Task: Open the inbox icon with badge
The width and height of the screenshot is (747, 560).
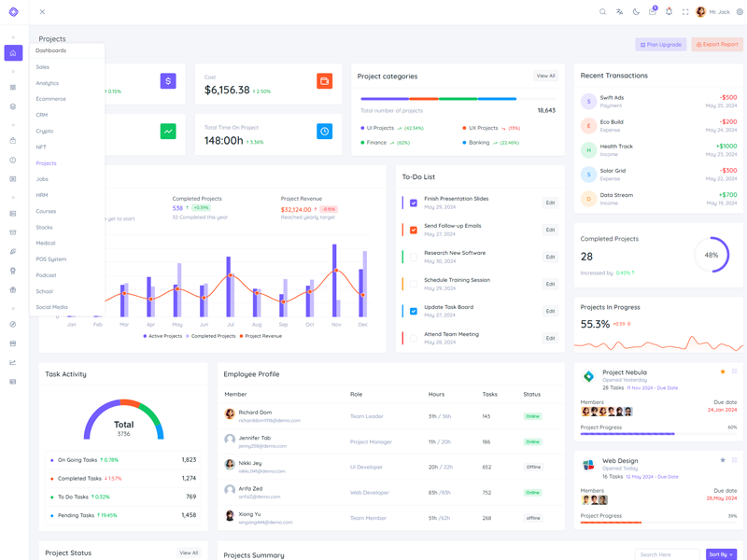Action: 653,12
